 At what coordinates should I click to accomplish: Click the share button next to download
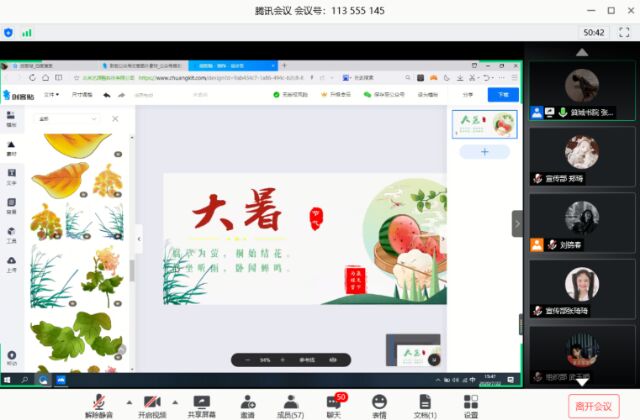click(468, 95)
